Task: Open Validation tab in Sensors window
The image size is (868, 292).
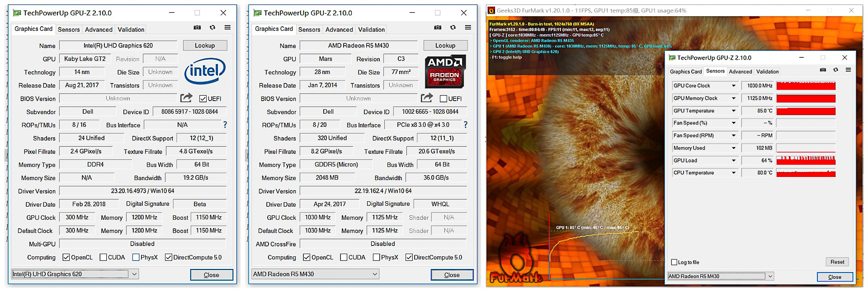Action: click(768, 71)
